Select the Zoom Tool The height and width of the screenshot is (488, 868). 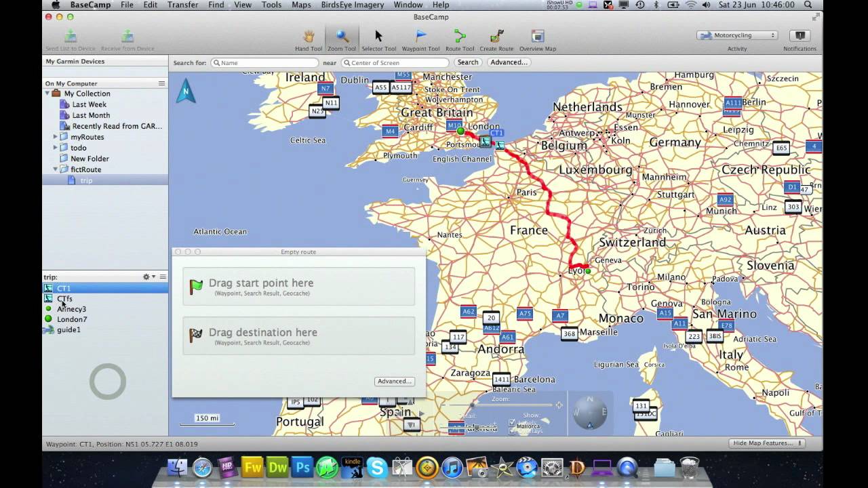341,40
